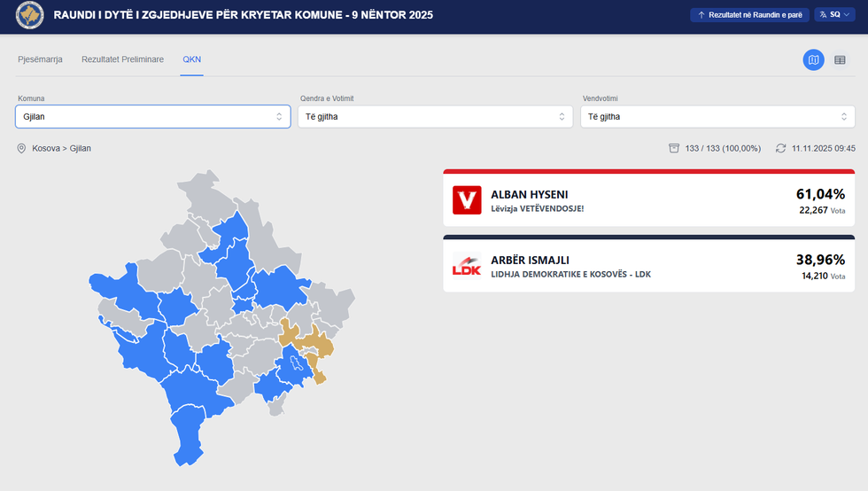Expand the Qendra e Votimit dropdown
868x491 pixels.
pos(435,116)
